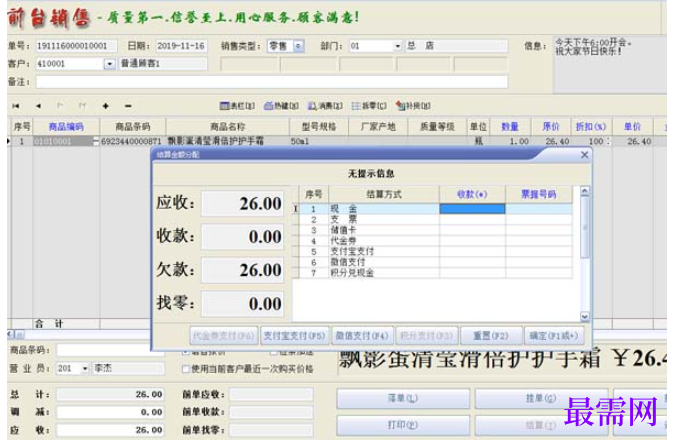The width and height of the screenshot is (676, 443).
Task: Click the 票据号码 column header in dialog
Action: tap(538, 194)
